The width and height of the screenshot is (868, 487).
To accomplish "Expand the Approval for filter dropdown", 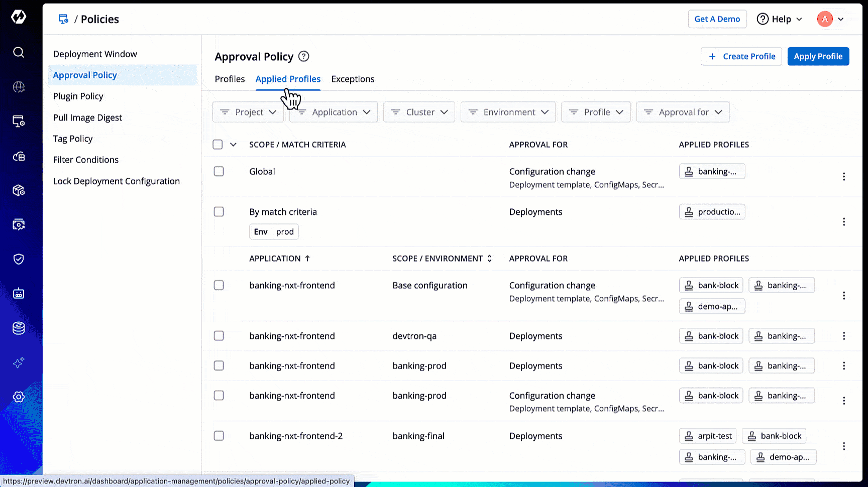I will (683, 112).
